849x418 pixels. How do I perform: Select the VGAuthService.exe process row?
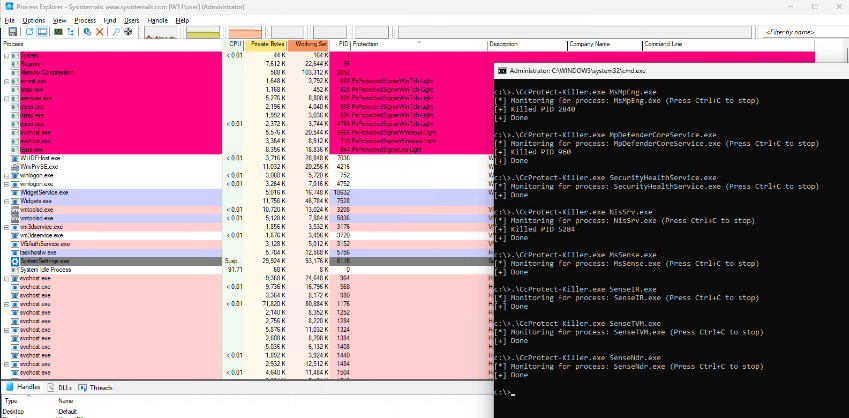pyautogui.click(x=247, y=244)
